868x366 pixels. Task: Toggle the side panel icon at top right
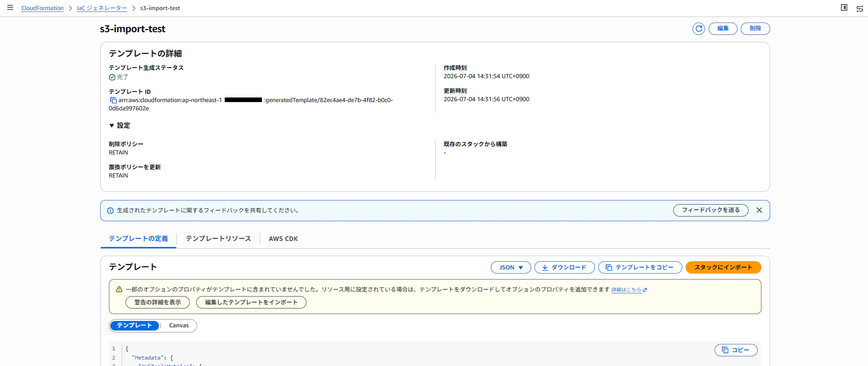tap(844, 7)
